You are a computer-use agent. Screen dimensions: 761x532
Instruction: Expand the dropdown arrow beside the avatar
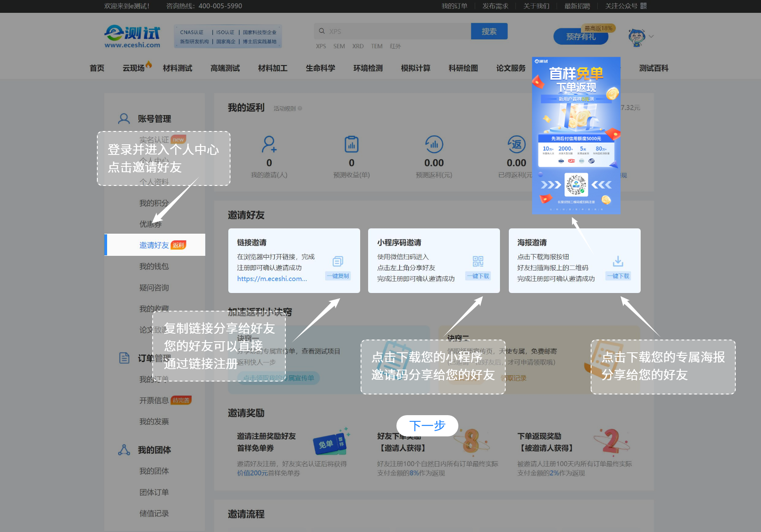(x=651, y=37)
